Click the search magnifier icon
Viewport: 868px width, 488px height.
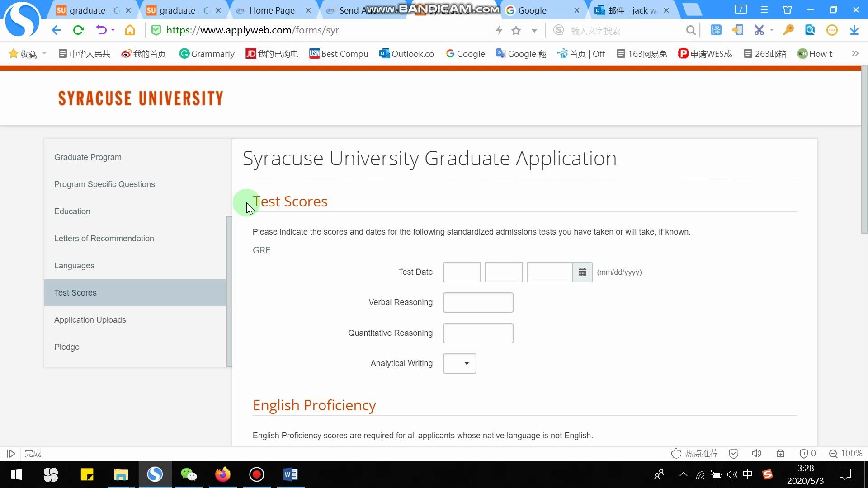[x=690, y=30]
